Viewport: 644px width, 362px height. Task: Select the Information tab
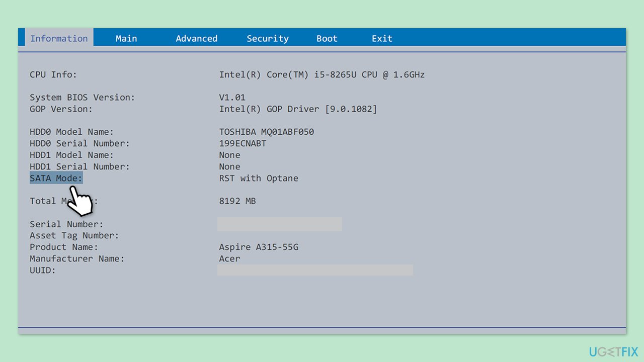tap(59, 38)
